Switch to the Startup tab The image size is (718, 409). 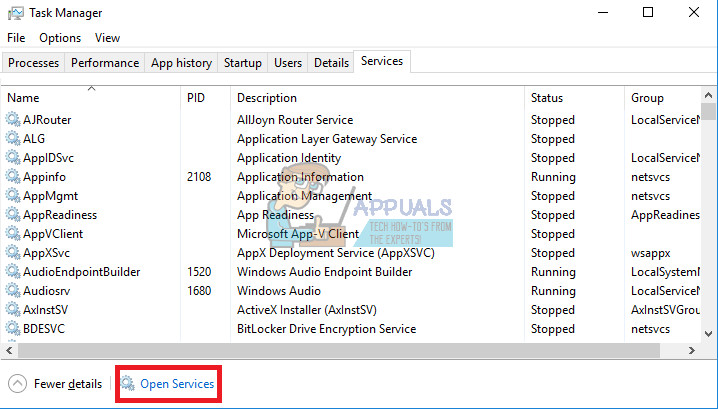[243, 63]
